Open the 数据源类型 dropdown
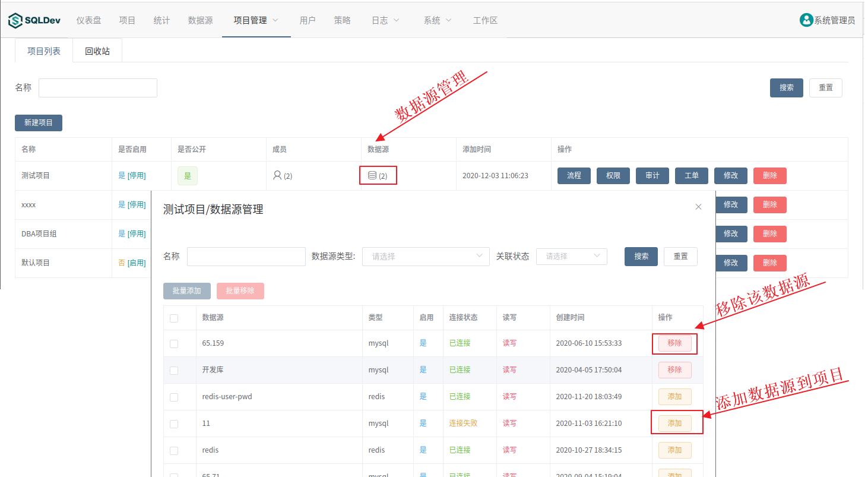Image resolution: width=868 pixels, height=477 pixels. (426, 256)
